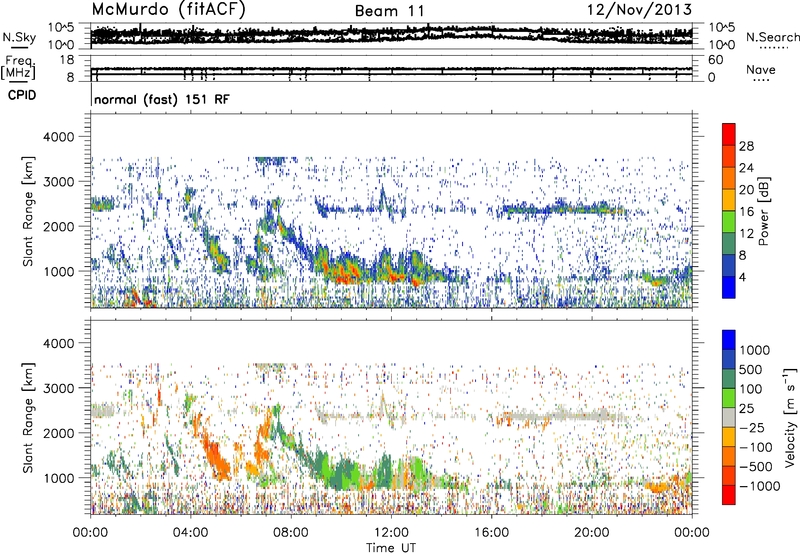This screenshot has height=554, width=800.
Task: Select the "CPID" row label
Action: pyautogui.click(x=22, y=95)
